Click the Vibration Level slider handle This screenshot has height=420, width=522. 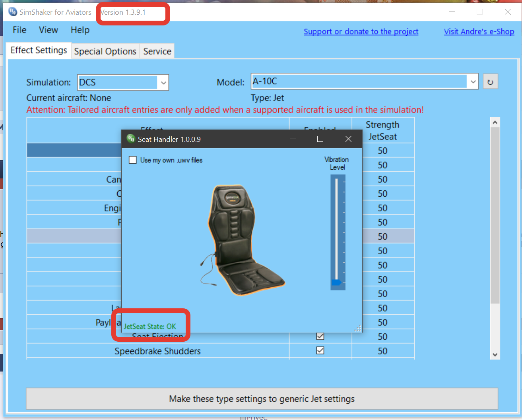click(336, 283)
